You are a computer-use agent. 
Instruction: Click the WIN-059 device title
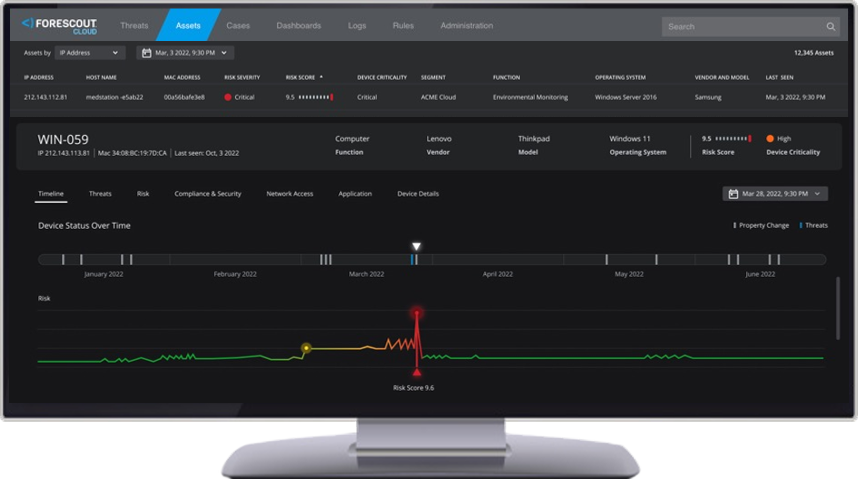click(63, 140)
